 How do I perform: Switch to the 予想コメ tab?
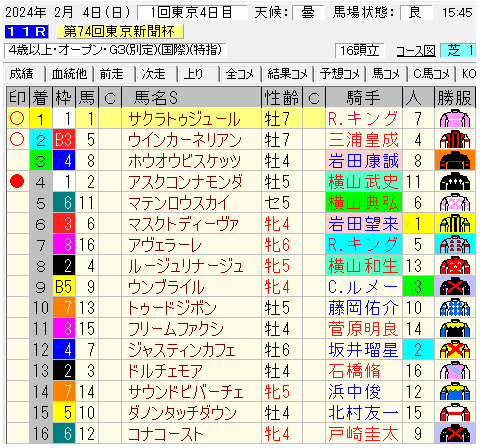tap(340, 74)
